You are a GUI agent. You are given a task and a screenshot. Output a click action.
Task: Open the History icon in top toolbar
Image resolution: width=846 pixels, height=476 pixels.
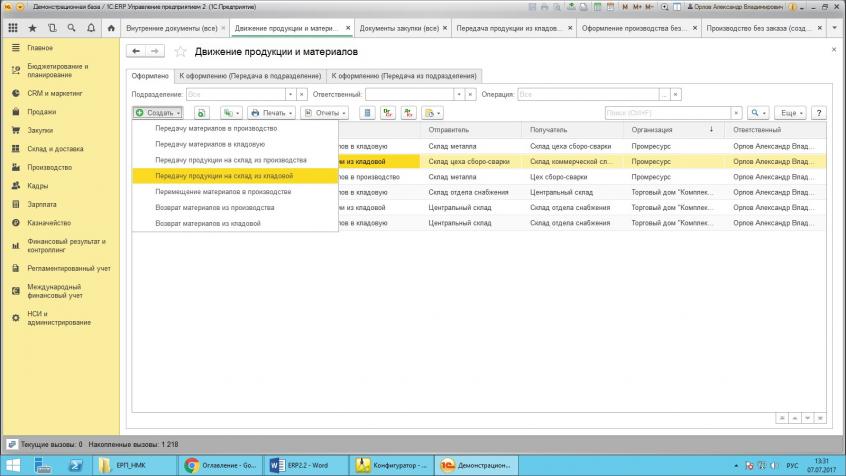pyautogui.click(x=51, y=27)
